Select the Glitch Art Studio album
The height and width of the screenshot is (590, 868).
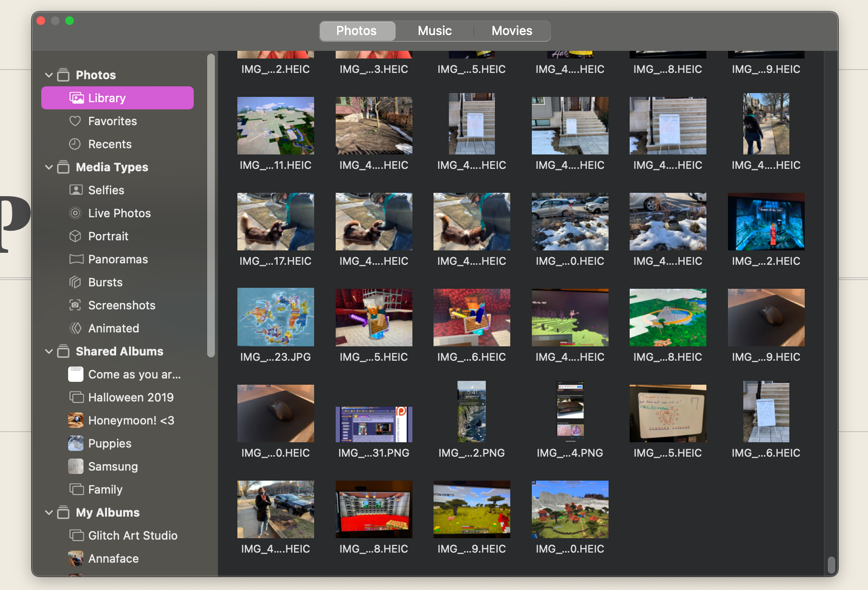click(x=132, y=536)
